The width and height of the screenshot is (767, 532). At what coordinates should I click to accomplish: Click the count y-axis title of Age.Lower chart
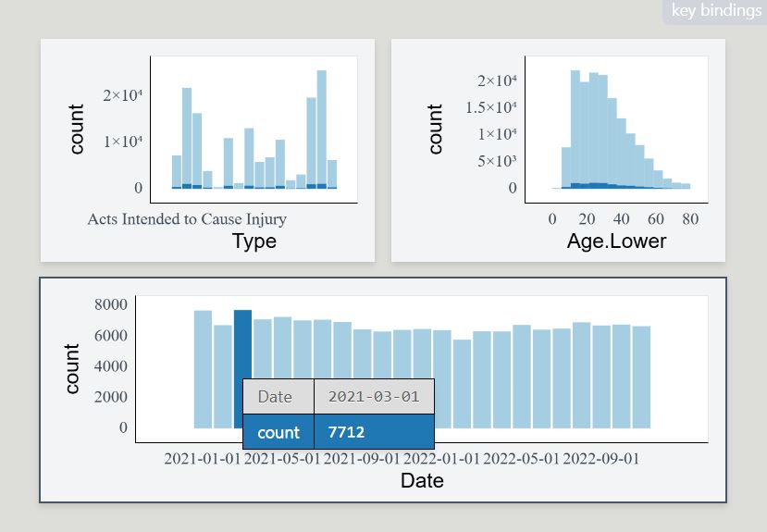[x=435, y=129]
